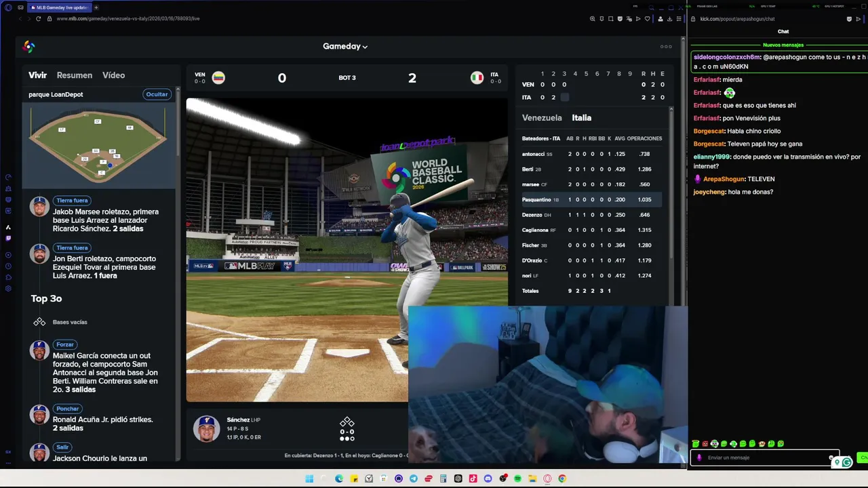Click username AREpaShogun in chat

(724, 179)
